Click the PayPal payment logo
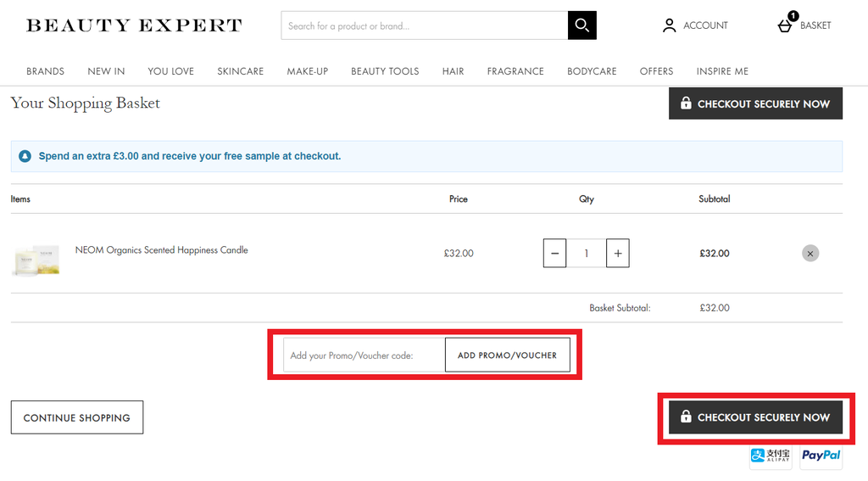This screenshot has width=868, height=481. (x=821, y=456)
